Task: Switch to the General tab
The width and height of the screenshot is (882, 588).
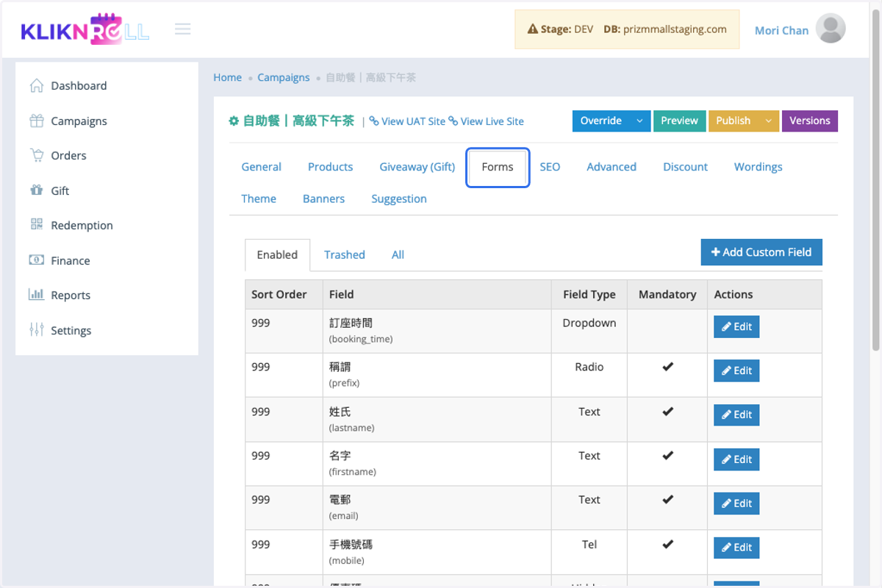Action: coord(262,167)
